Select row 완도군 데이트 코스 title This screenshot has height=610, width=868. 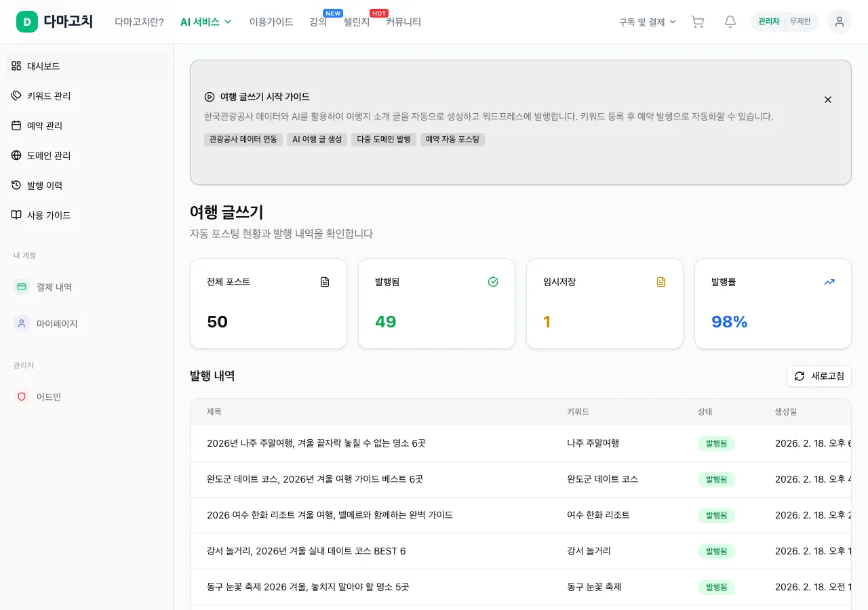[315, 479]
